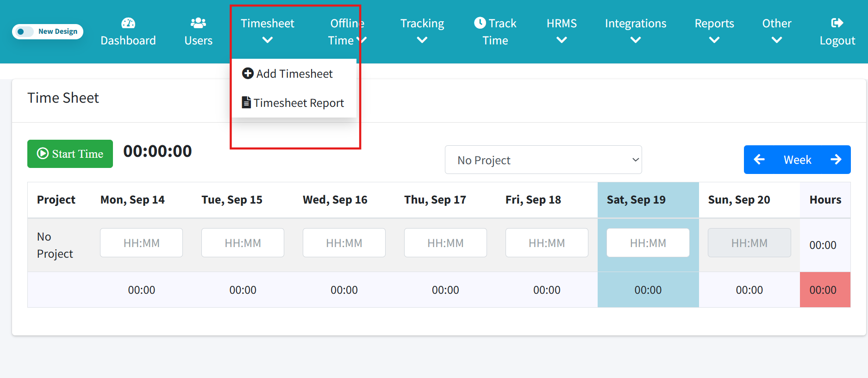This screenshot has height=378, width=868.
Task: Open Timesheet Report menu entry
Action: (294, 103)
